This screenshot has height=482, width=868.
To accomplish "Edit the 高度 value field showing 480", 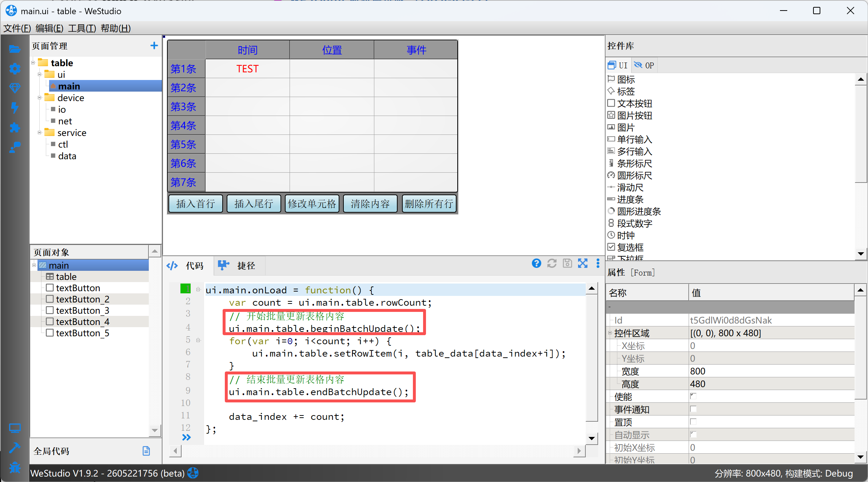I will pos(771,384).
